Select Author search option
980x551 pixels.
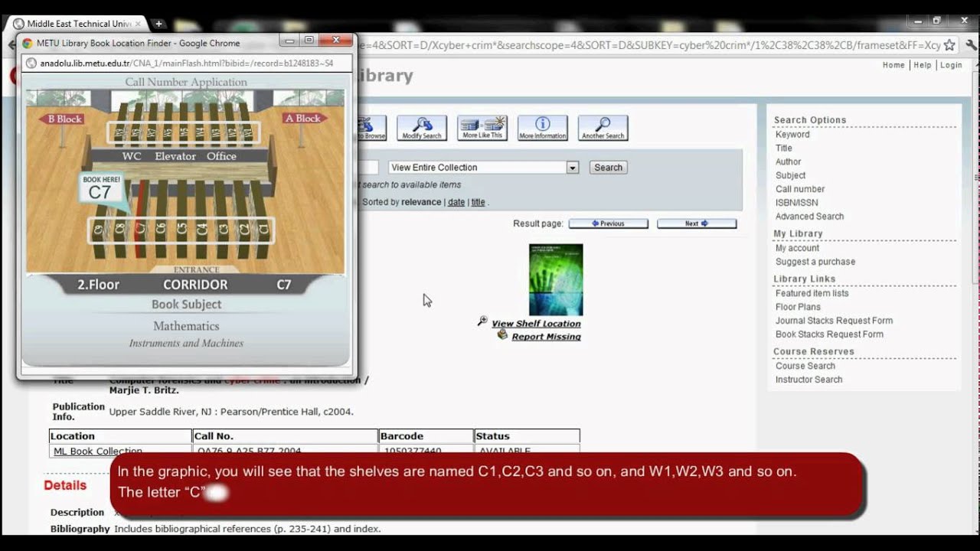788,162
